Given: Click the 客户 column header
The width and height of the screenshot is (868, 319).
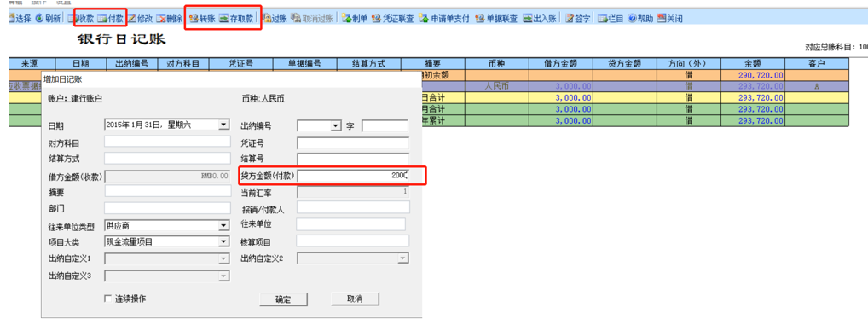Looking at the screenshot, I should pos(817,64).
